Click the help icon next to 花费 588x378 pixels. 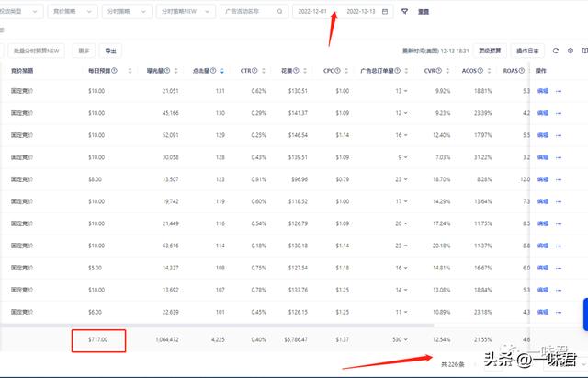coord(296,71)
